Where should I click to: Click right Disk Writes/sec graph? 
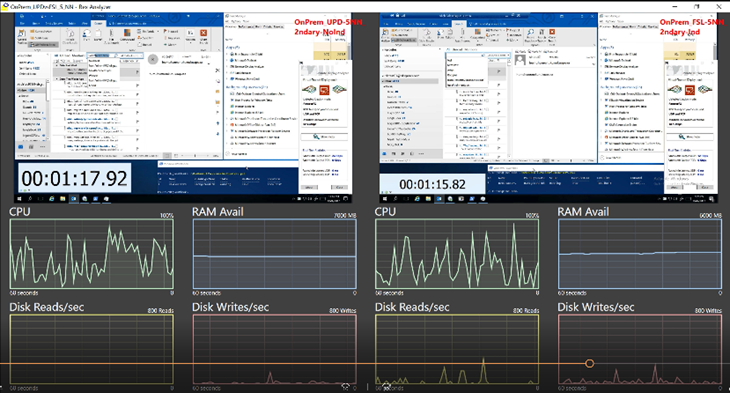point(640,349)
